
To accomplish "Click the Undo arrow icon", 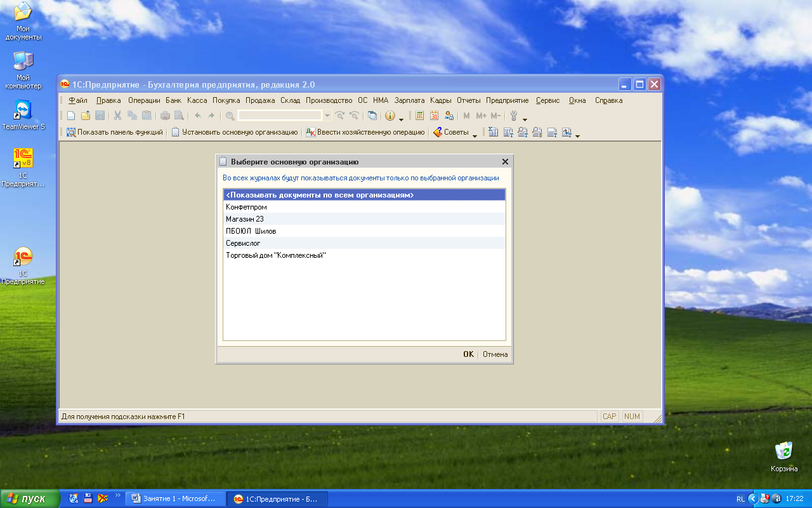I will [197, 116].
